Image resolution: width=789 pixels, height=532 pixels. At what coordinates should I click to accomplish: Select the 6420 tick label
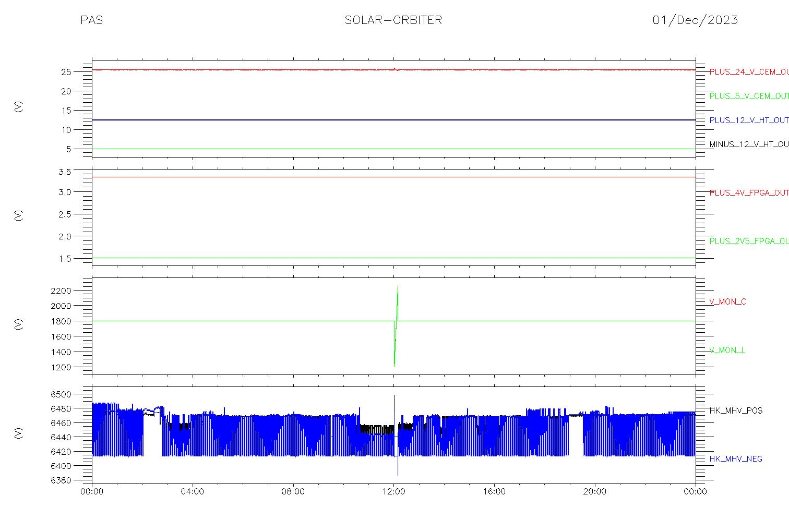[x=61, y=452]
